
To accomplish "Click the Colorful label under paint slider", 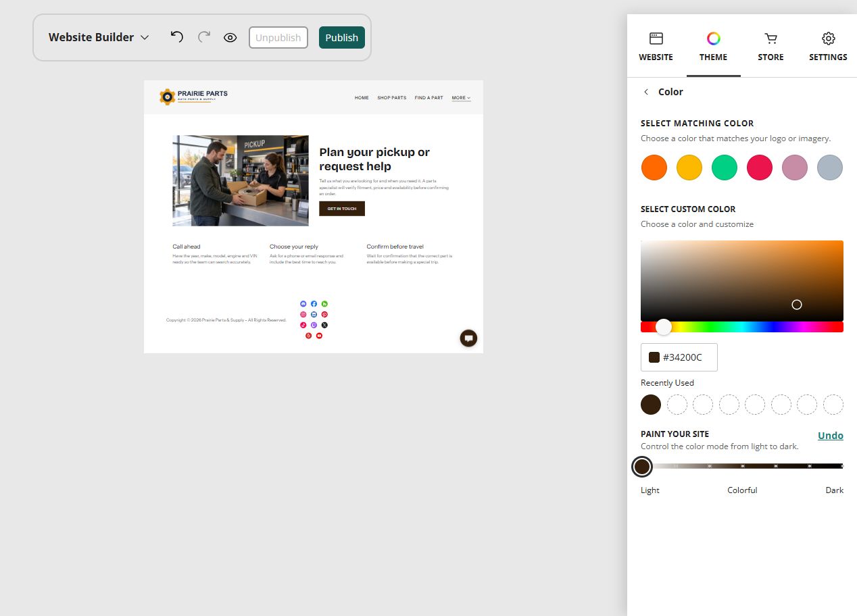I will [x=742, y=490].
